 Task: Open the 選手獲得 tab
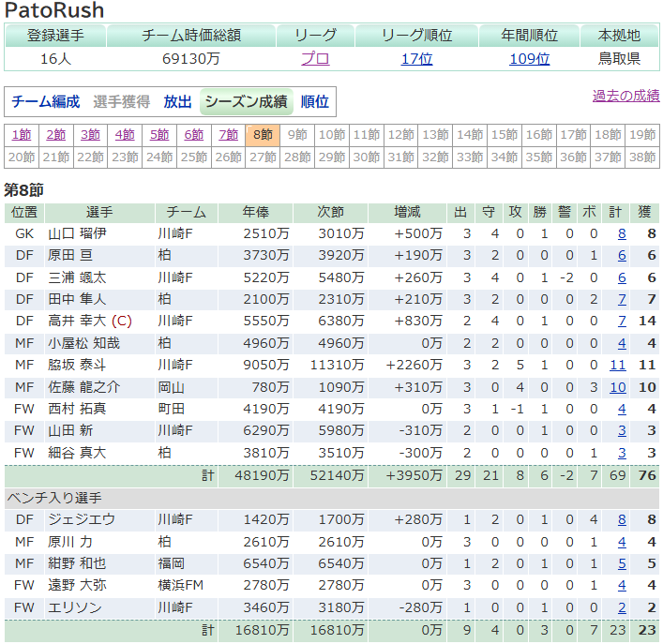tap(121, 102)
